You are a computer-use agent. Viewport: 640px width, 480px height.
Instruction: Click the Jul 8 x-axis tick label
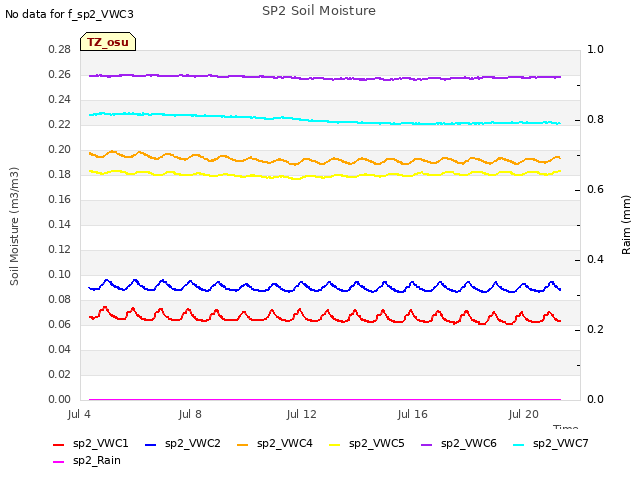190,414
